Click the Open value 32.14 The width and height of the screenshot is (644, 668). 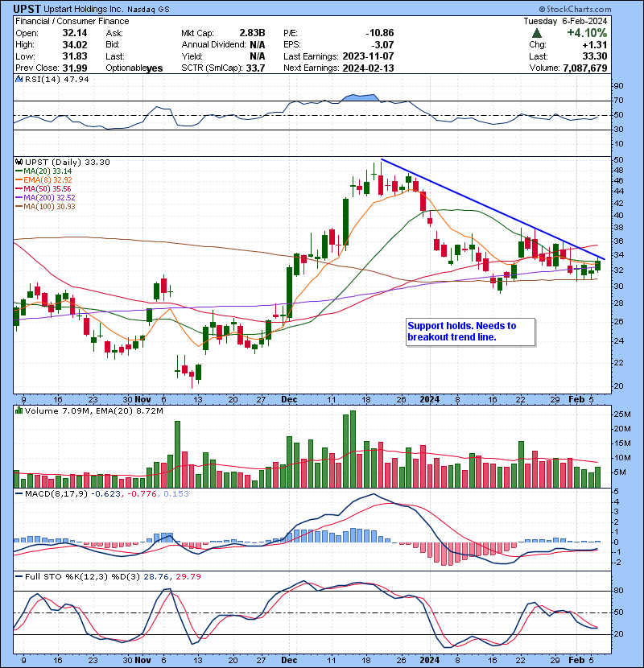coord(75,33)
